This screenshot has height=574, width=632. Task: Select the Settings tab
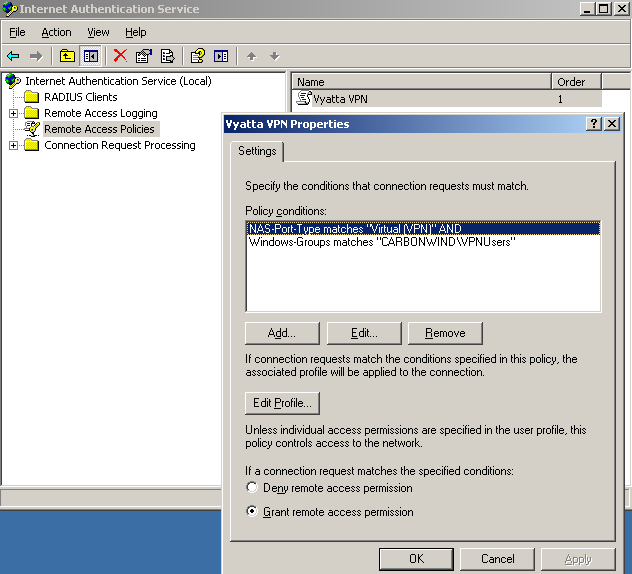pyautogui.click(x=257, y=151)
